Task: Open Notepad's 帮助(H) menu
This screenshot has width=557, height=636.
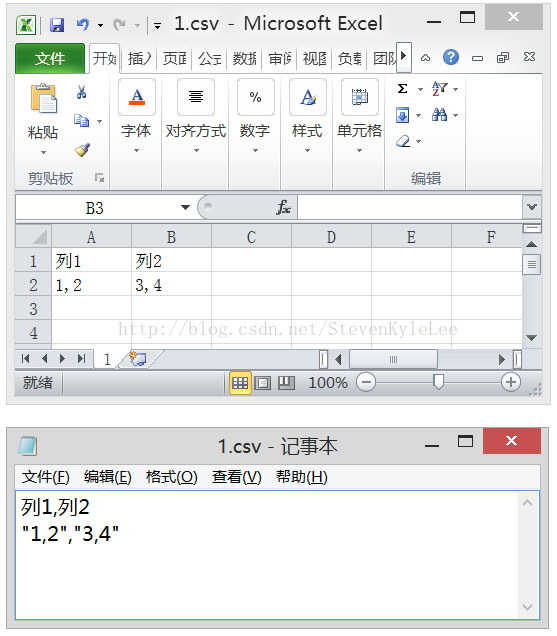Action: coord(302,477)
